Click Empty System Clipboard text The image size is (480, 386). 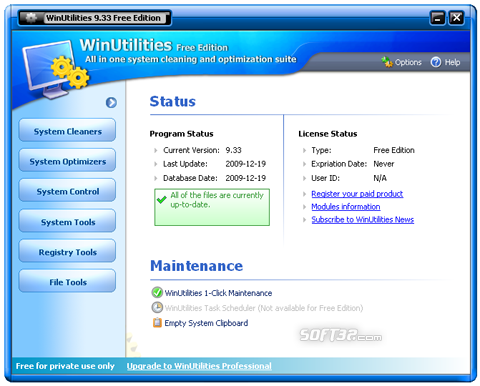point(206,323)
